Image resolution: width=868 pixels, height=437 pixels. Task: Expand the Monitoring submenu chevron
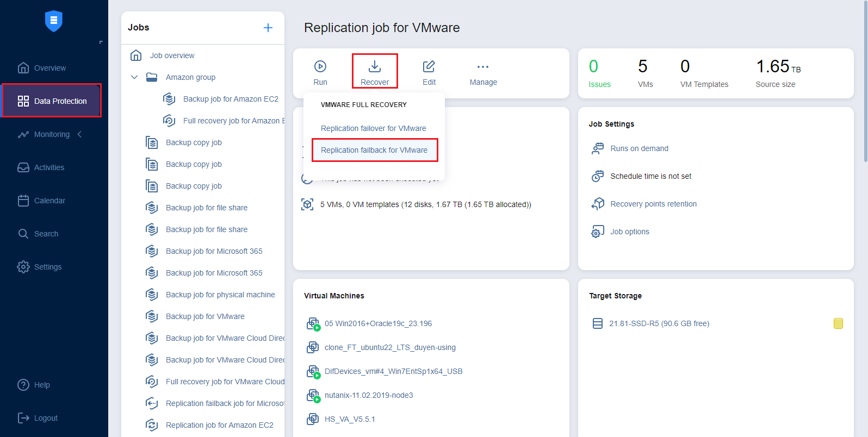(x=80, y=134)
